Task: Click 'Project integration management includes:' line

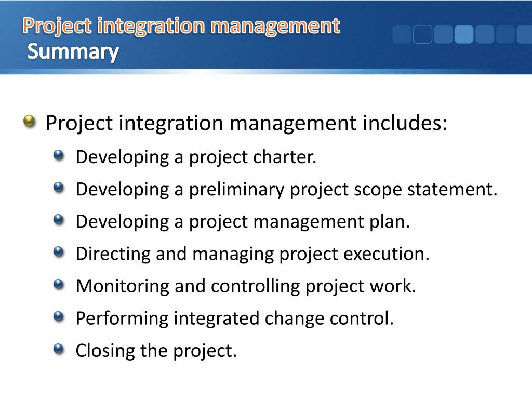Action: click(x=247, y=123)
